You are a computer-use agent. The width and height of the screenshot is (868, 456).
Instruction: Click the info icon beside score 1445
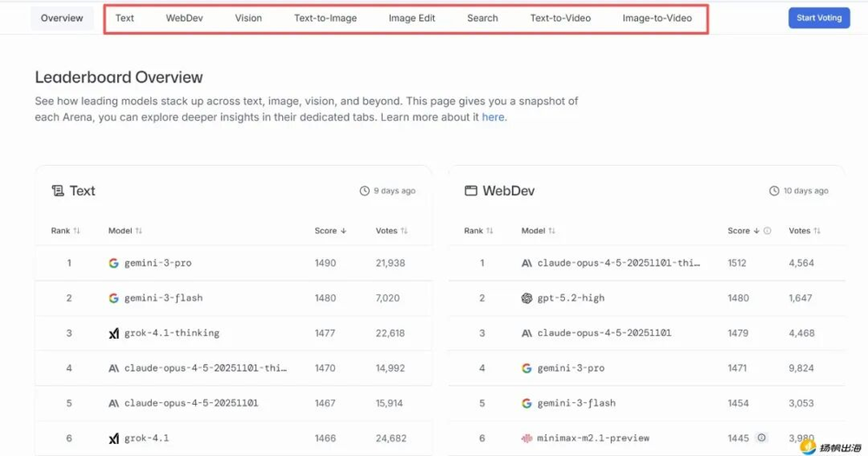tap(761, 438)
